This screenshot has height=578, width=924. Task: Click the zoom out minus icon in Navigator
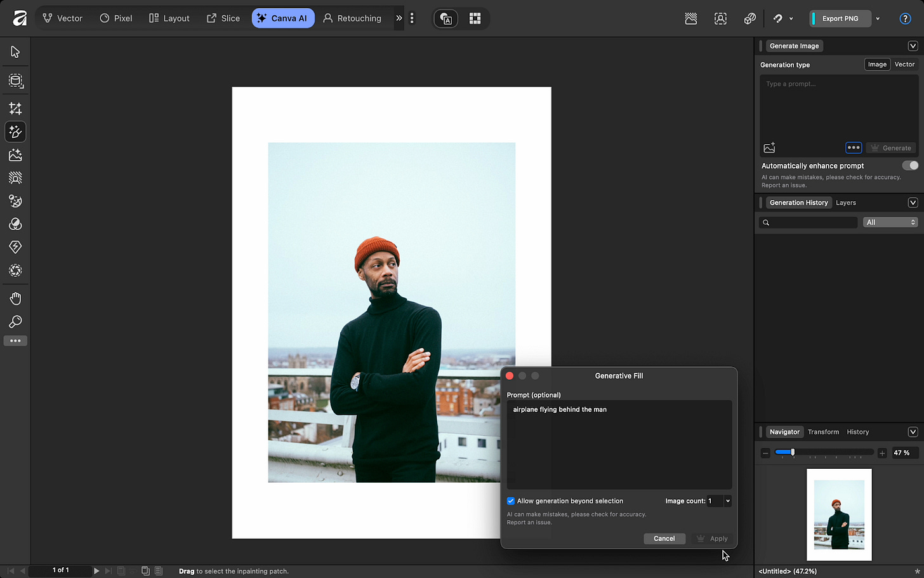point(765,453)
